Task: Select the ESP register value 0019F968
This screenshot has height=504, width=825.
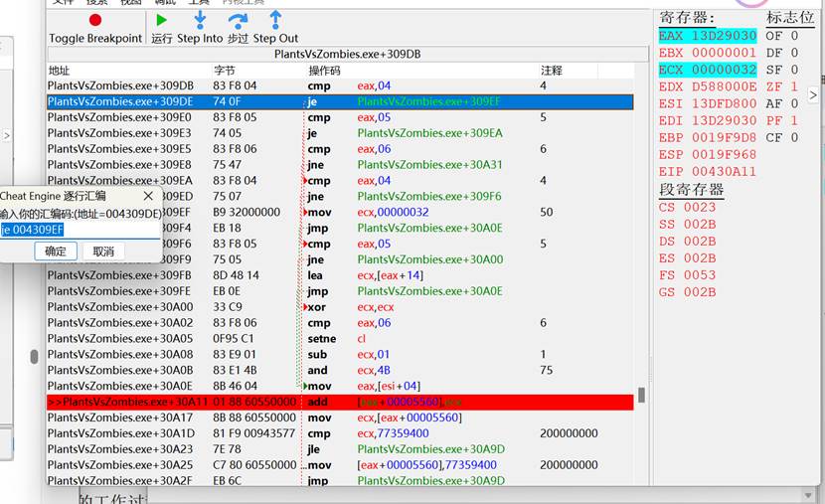Action: pyautogui.click(x=724, y=155)
